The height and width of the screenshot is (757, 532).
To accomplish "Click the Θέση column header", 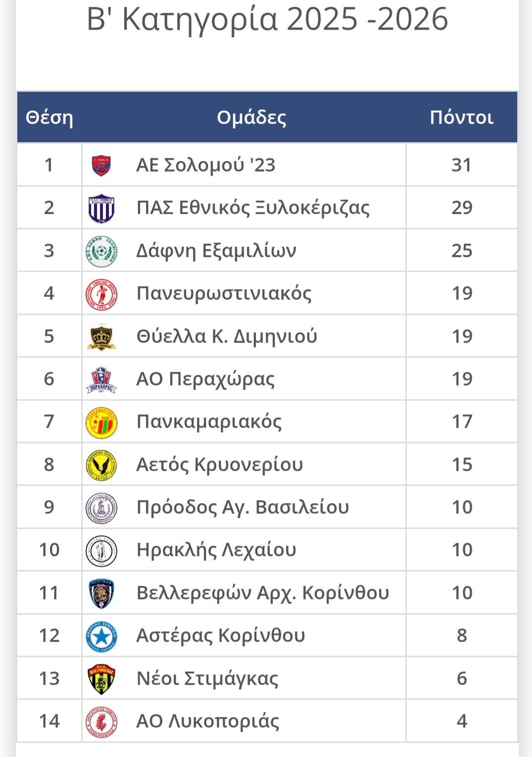I will (x=49, y=118).
